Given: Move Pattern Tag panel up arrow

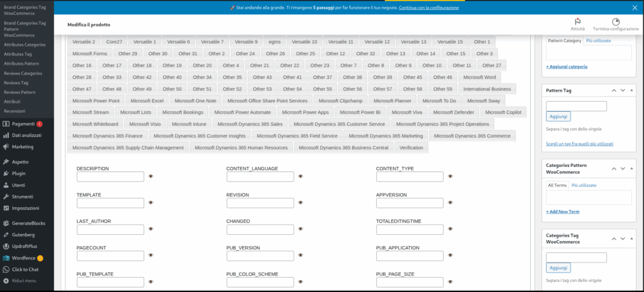Looking at the screenshot, I should pos(614,90).
